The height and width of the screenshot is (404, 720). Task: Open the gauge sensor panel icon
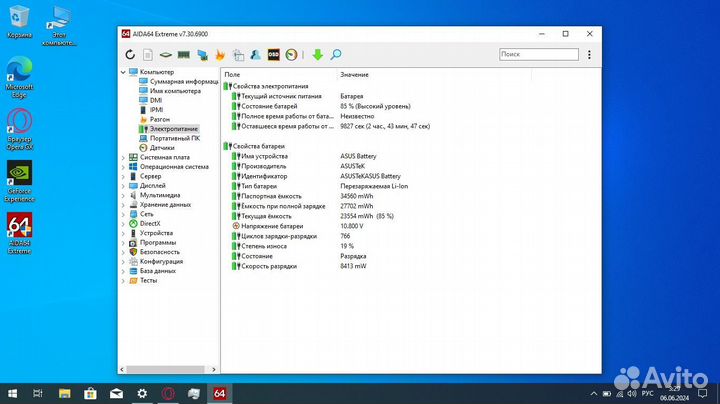291,55
